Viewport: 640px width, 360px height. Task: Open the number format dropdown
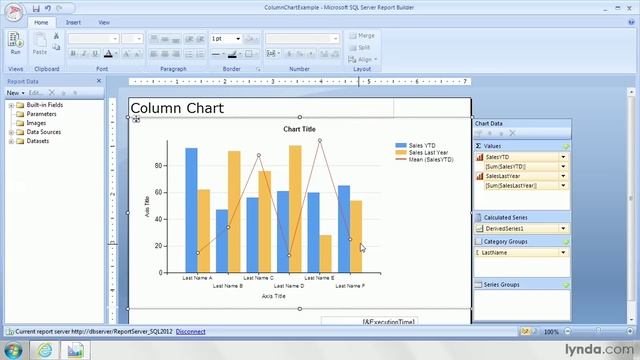tap(335, 39)
